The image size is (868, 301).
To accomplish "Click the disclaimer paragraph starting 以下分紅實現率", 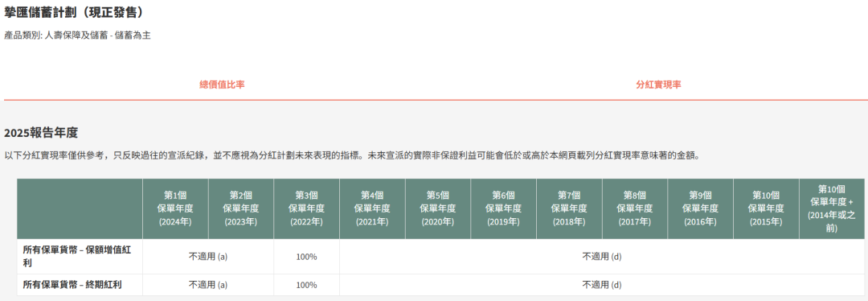I will coord(352,156).
